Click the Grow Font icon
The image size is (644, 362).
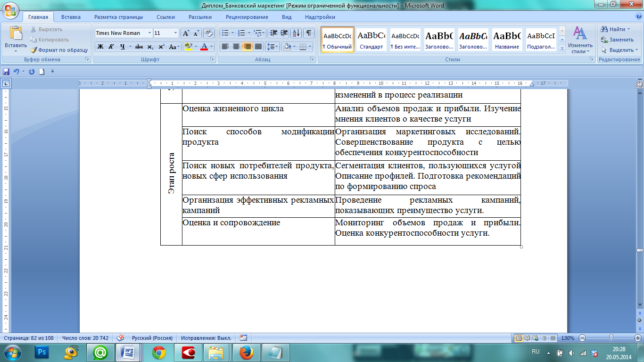(186, 33)
